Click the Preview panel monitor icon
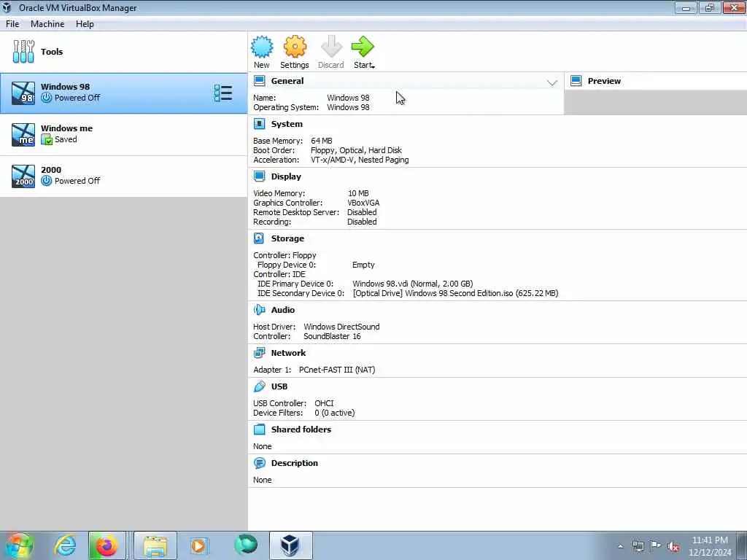 (576, 80)
